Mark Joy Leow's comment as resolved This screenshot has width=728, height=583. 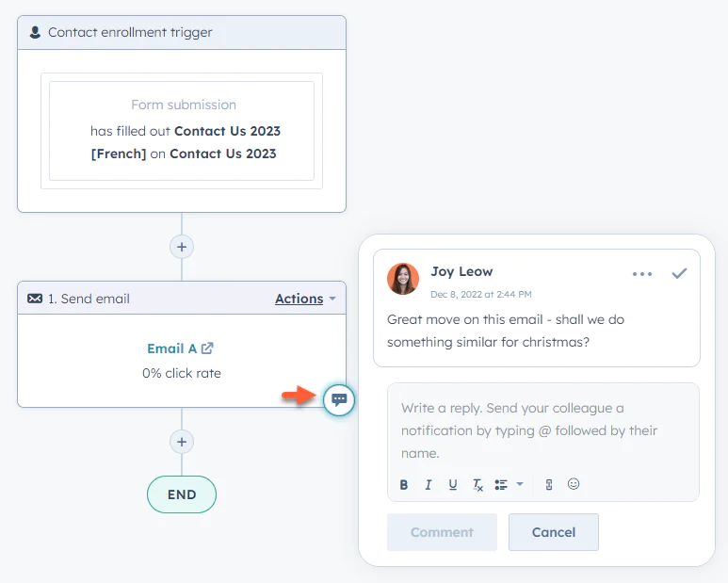point(679,273)
